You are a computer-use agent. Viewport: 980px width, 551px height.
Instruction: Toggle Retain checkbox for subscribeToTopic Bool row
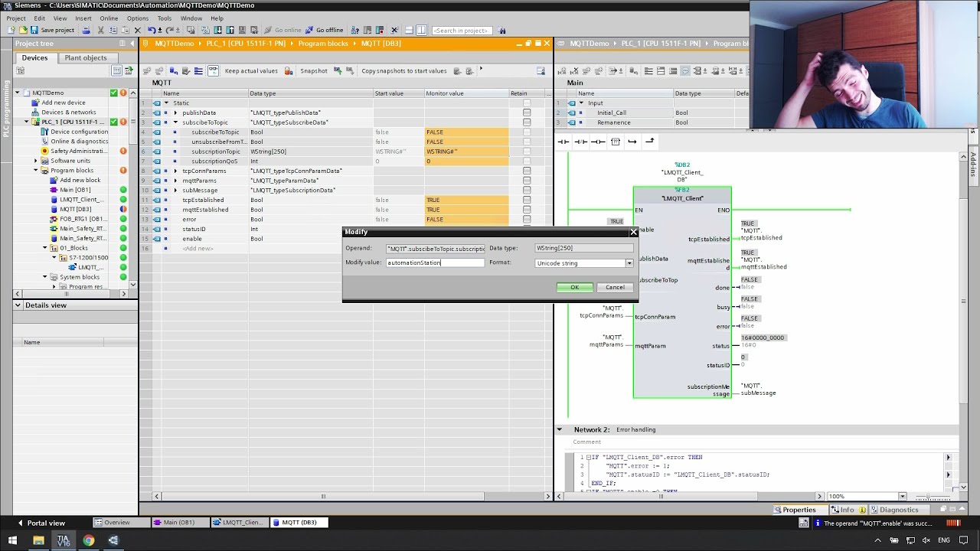(527, 132)
